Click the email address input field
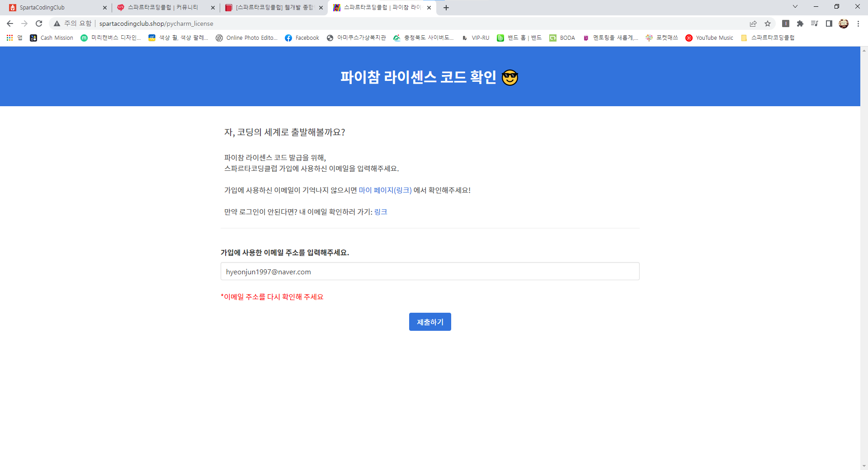Screen dimensions: 868x470 tap(430, 271)
